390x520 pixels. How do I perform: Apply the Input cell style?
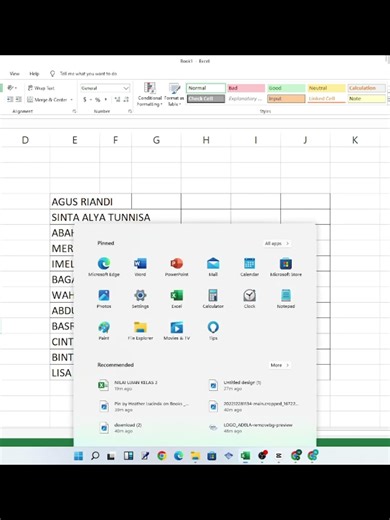point(286,99)
